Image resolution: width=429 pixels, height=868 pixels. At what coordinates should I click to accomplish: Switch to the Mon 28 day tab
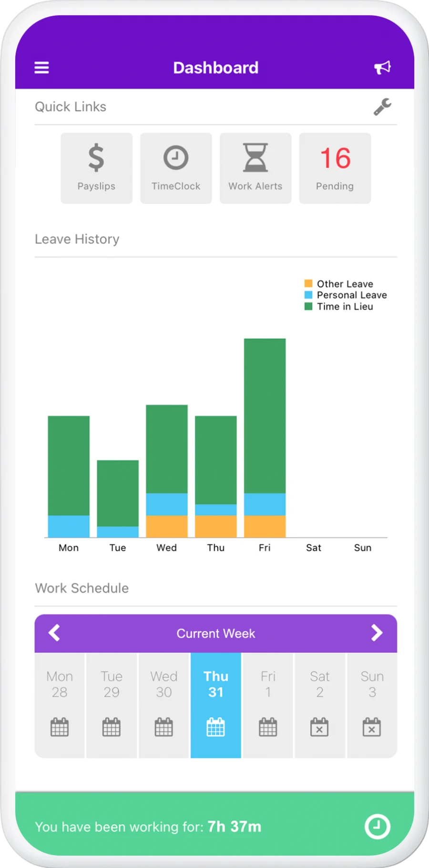coord(59,684)
